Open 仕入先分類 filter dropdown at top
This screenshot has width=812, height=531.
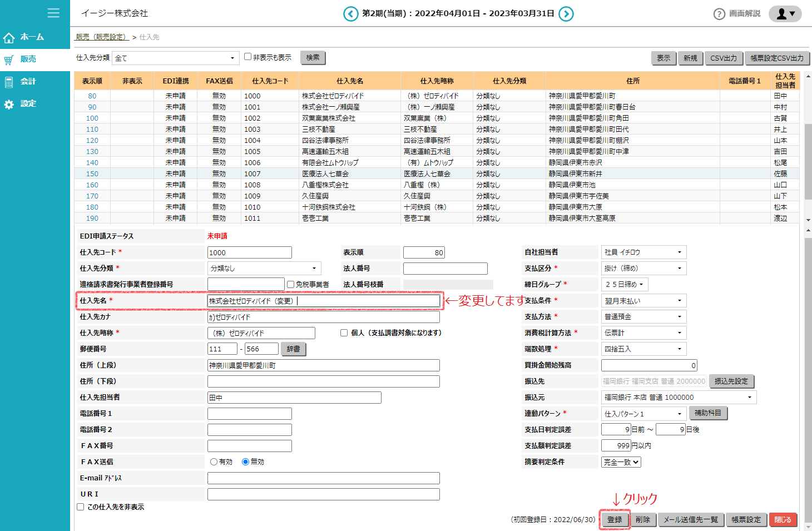coord(175,58)
